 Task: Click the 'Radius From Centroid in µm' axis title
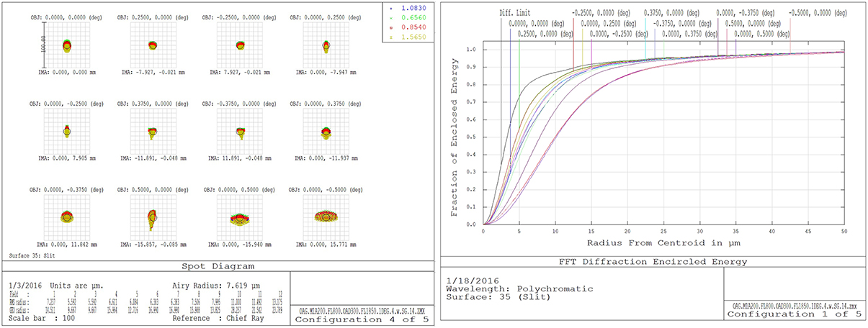click(662, 242)
